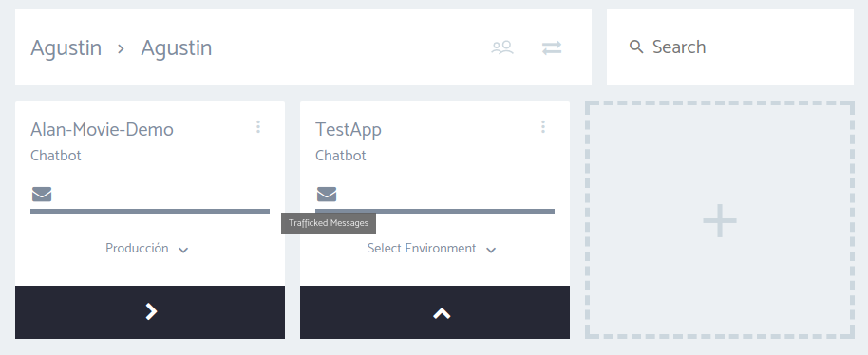Enter Alan-Movie-Demo with the right chevron bar

[x=150, y=312]
